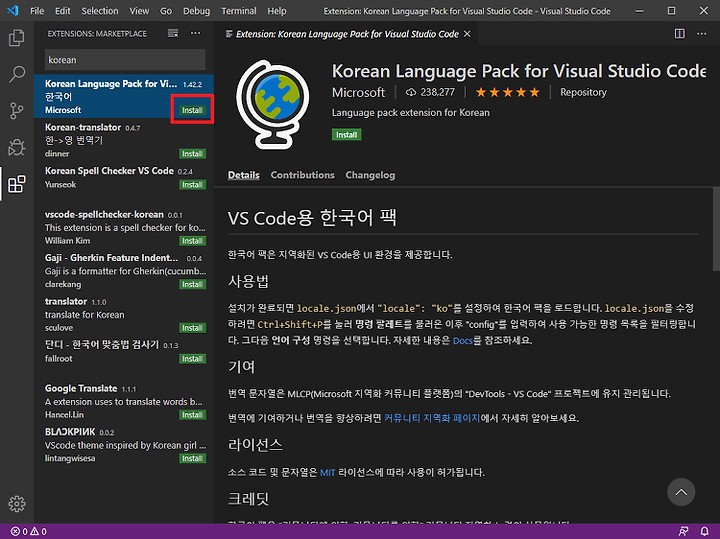Install Korean Spell Checker VS Code

click(192, 185)
